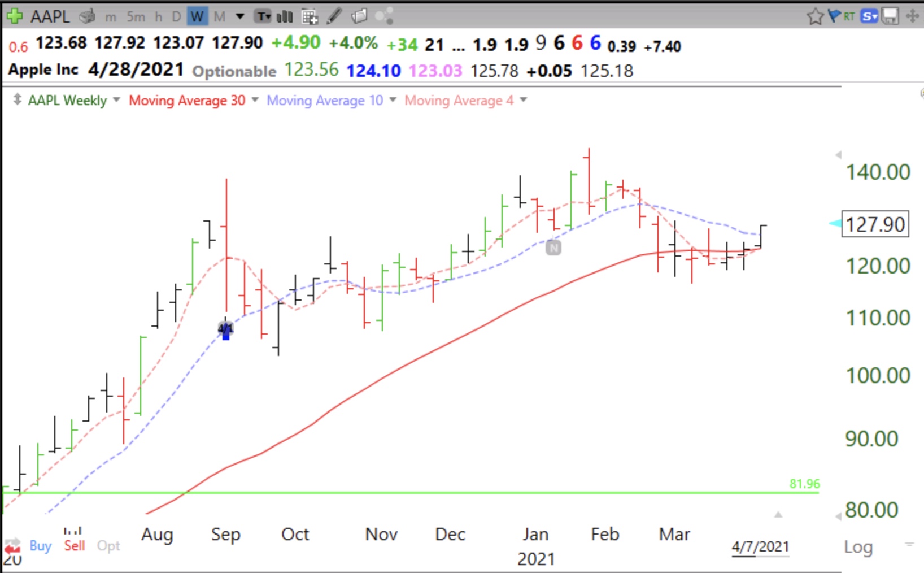
Task: Select the pencil drawing tools icon
Action: point(334,16)
